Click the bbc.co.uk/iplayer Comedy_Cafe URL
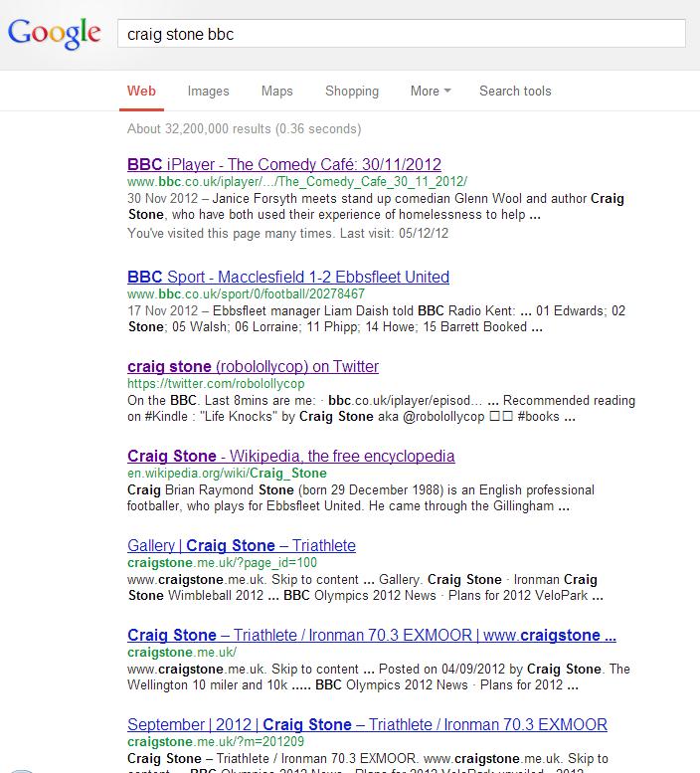This screenshot has height=773, width=700. tap(297, 182)
